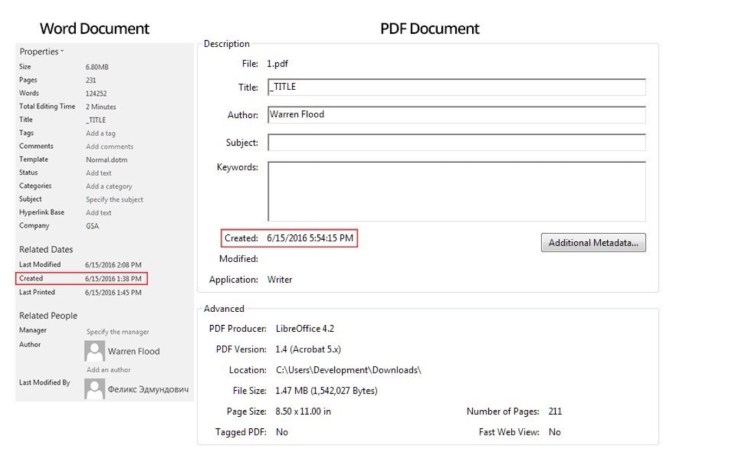Click Add comments placeholder text
The width and height of the screenshot is (736, 455).
[x=110, y=146]
